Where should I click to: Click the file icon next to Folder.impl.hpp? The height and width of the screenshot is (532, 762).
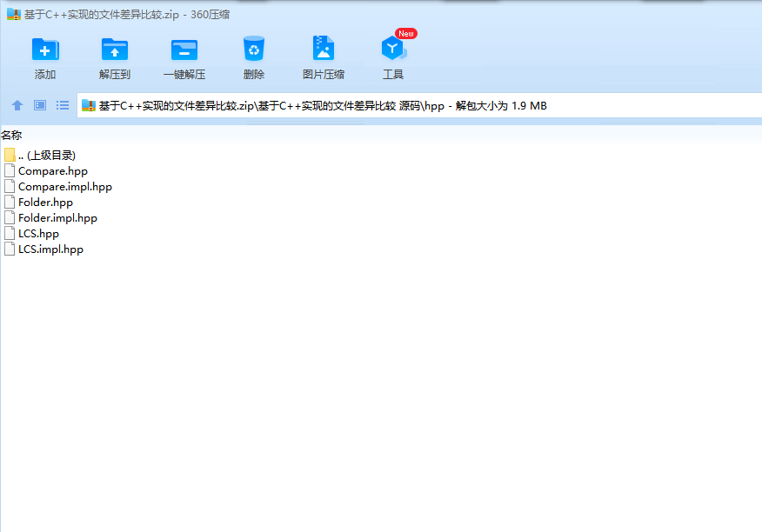click(10, 217)
